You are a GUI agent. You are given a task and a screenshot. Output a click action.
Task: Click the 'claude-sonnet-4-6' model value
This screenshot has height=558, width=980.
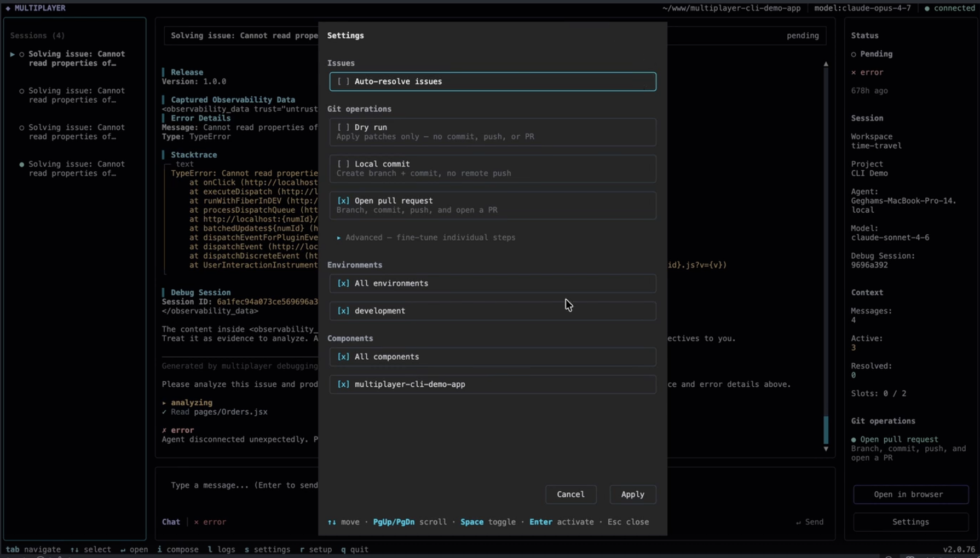(890, 237)
